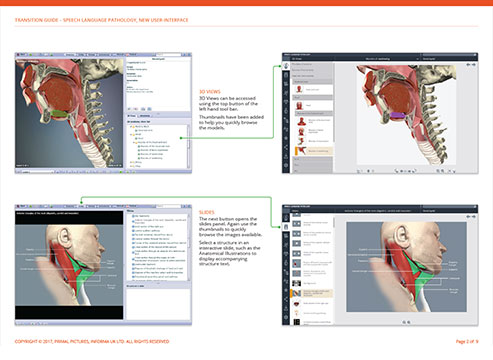
Task: Select highlighted anterior triangles slide thumbnail
Action: click(x=312, y=293)
